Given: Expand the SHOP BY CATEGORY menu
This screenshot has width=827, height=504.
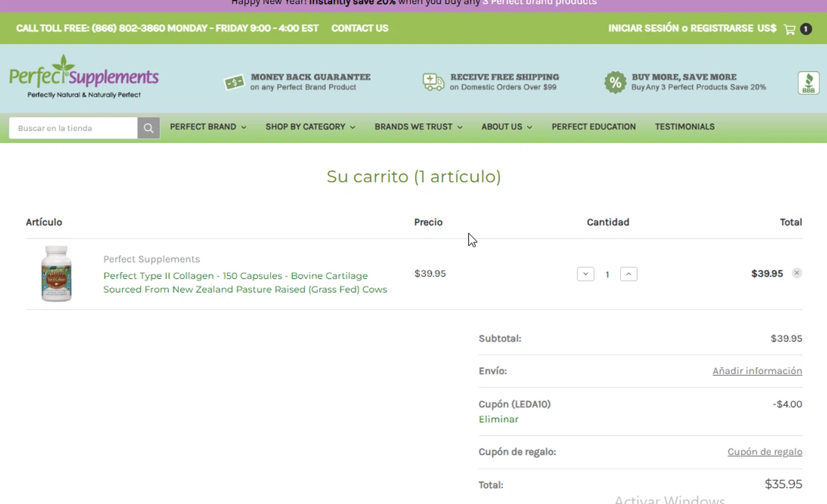Looking at the screenshot, I should point(310,127).
